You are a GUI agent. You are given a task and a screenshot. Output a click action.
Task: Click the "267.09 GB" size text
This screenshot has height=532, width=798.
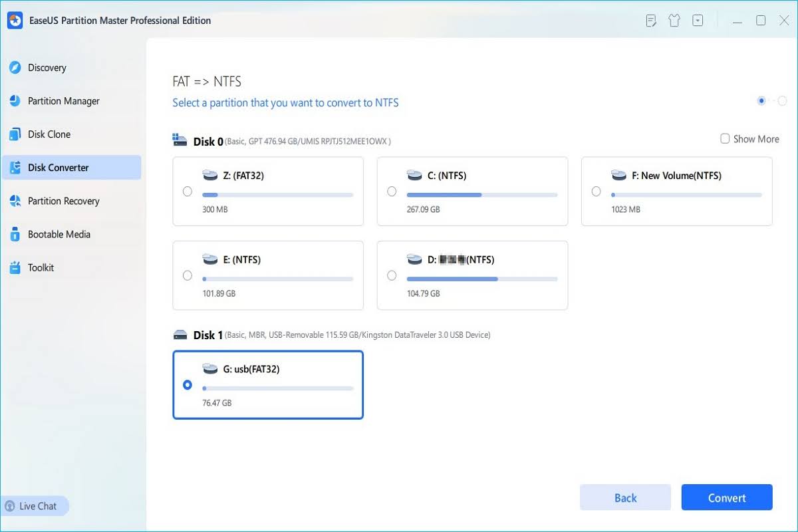click(x=423, y=209)
